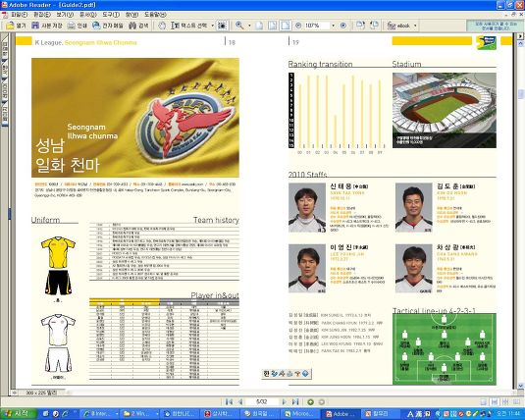Open the eBook toolbar button
The image size is (525, 420).
pyautogui.click(x=398, y=26)
